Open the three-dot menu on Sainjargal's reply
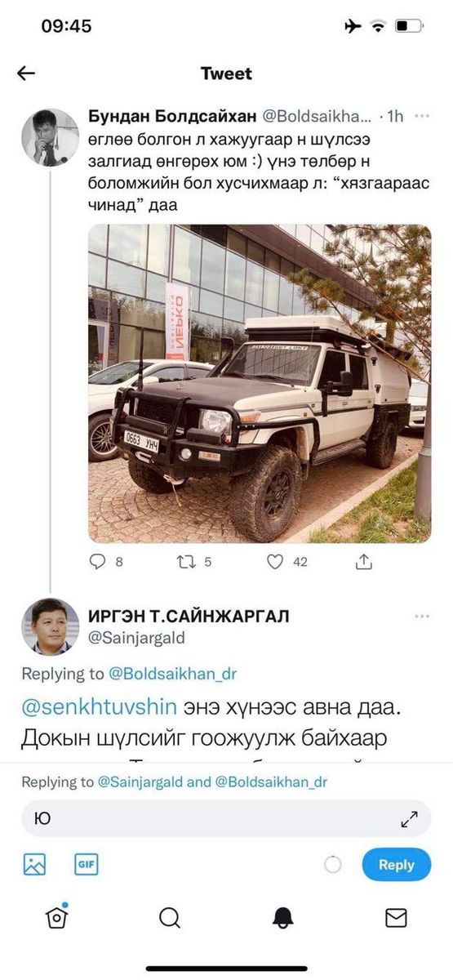This screenshot has height=980, width=453. coord(422,616)
